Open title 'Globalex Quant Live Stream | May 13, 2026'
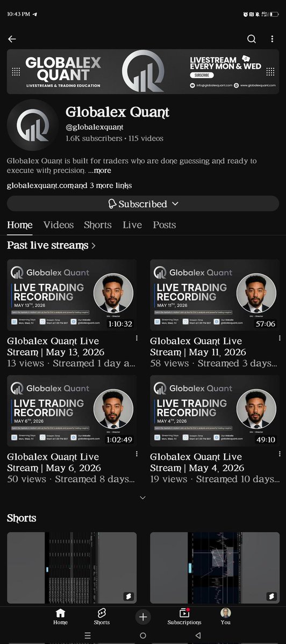The height and width of the screenshot is (644, 286). point(56,347)
